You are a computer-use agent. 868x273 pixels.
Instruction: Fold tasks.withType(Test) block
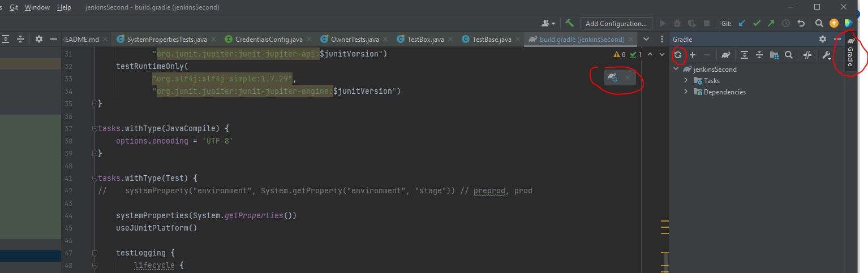pos(94,179)
